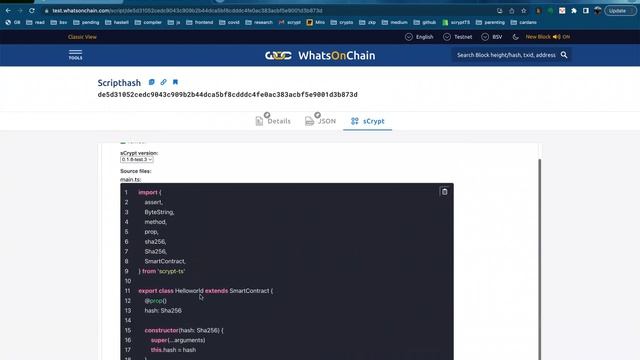The image size is (640, 360).
Task: Open the Tools hamburger menu
Action: pos(76,55)
